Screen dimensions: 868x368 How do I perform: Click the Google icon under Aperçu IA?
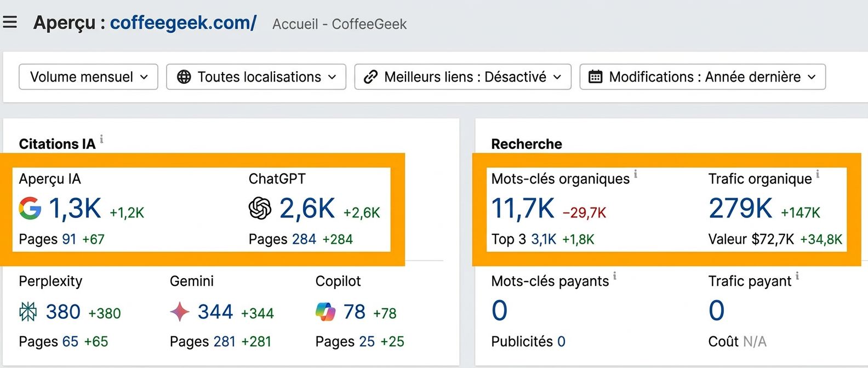(30, 209)
